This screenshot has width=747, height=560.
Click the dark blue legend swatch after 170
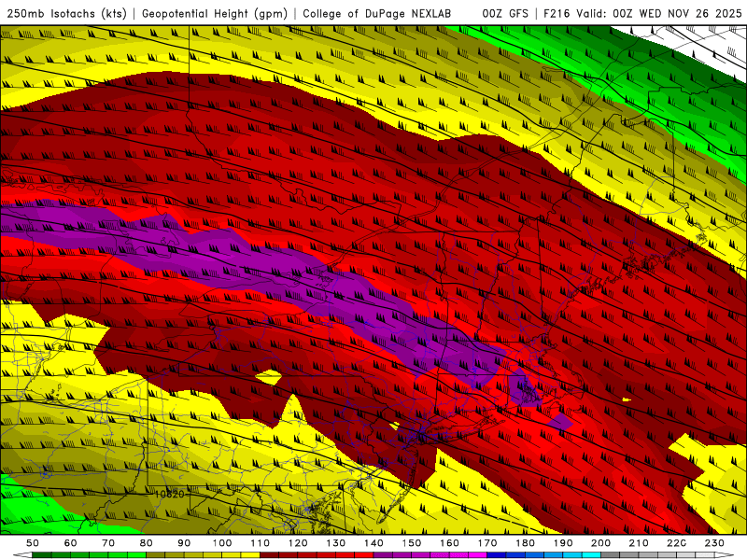coord(496,554)
